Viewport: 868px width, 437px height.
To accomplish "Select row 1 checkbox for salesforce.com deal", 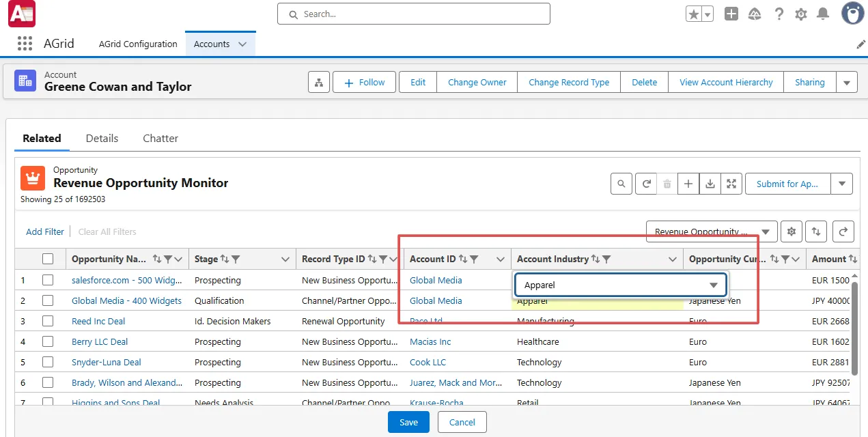I will 48,280.
